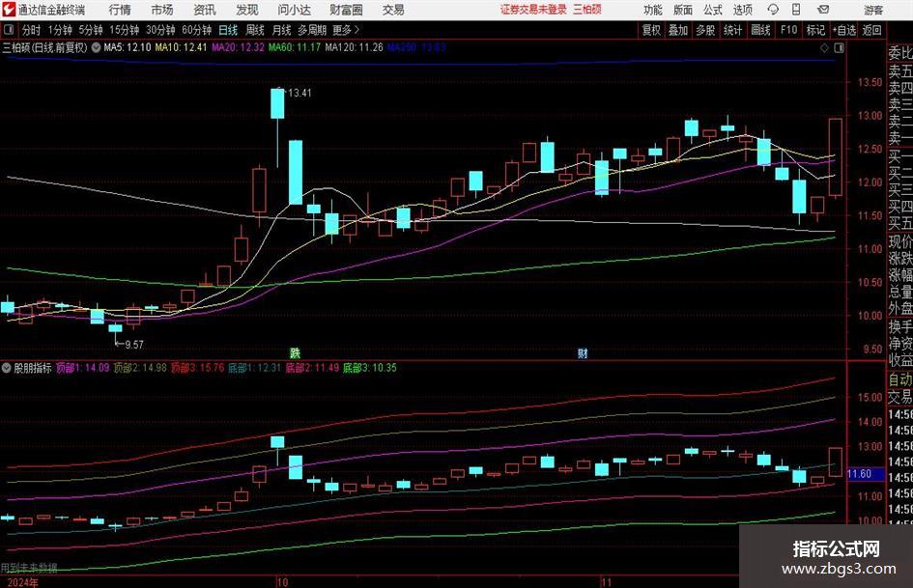
Task: Open the 问小达 menu
Action: (x=294, y=10)
